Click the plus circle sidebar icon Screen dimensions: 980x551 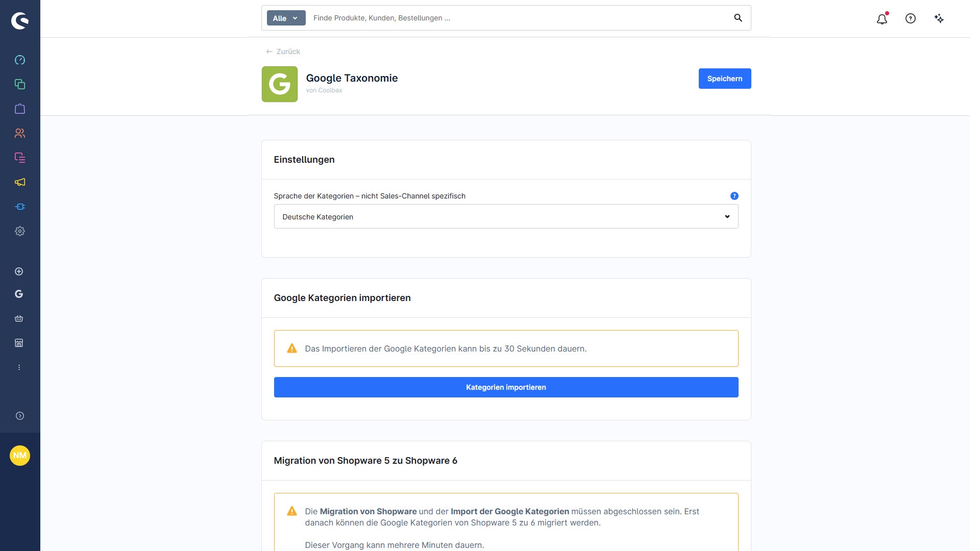click(x=19, y=271)
